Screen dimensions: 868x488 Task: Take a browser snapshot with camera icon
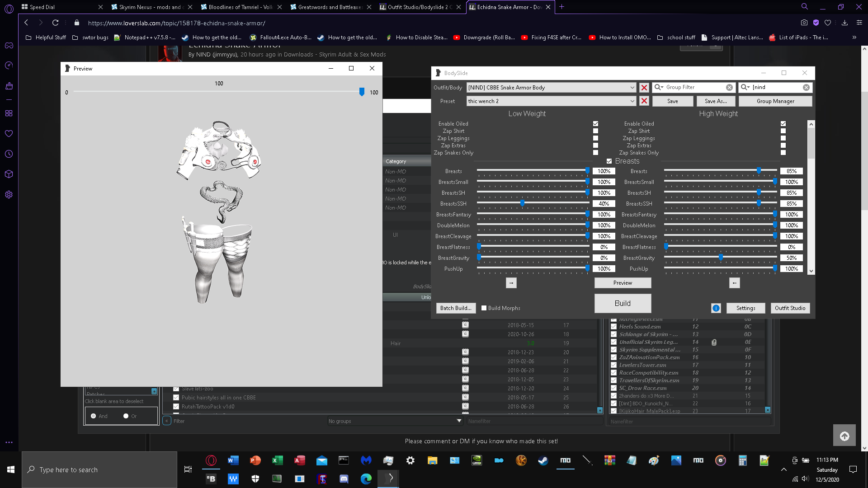click(804, 23)
